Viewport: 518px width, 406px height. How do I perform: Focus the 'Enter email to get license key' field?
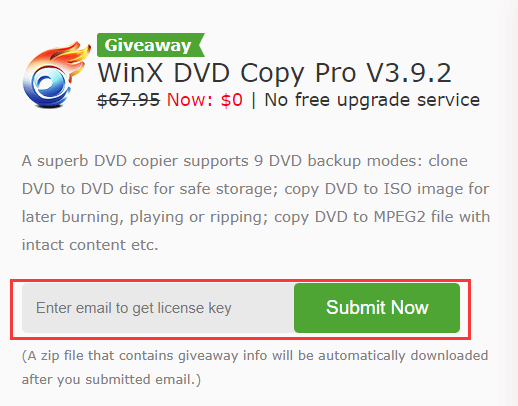tap(158, 308)
